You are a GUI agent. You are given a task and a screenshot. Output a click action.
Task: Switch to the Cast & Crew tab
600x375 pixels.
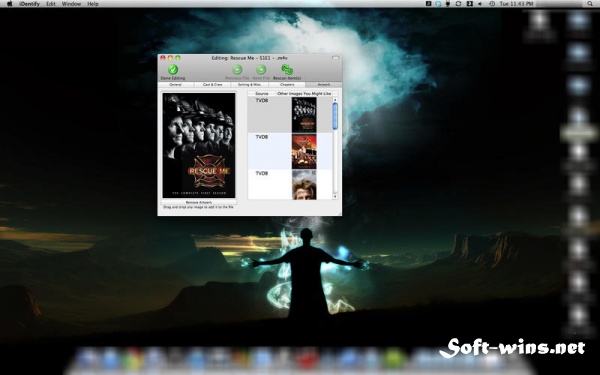[x=212, y=85]
